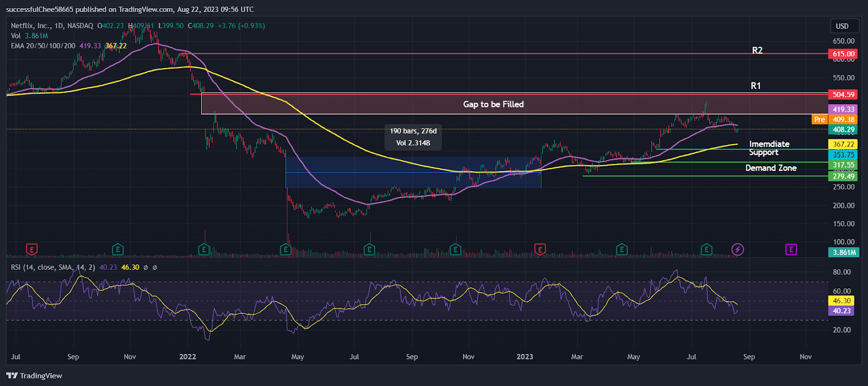Click the 615.00 red price label
868x386 pixels.
[x=844, y=54]
